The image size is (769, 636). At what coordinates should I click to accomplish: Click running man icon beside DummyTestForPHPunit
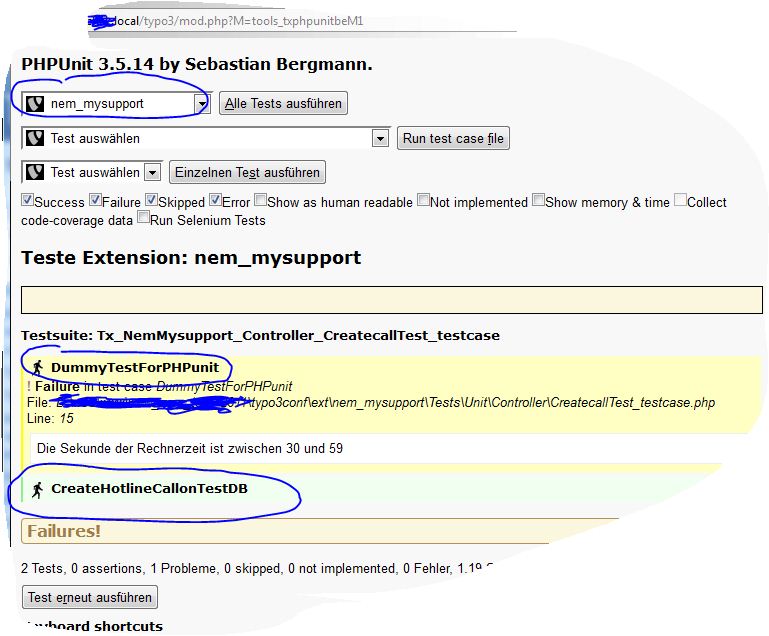click(x=38, y=367)
